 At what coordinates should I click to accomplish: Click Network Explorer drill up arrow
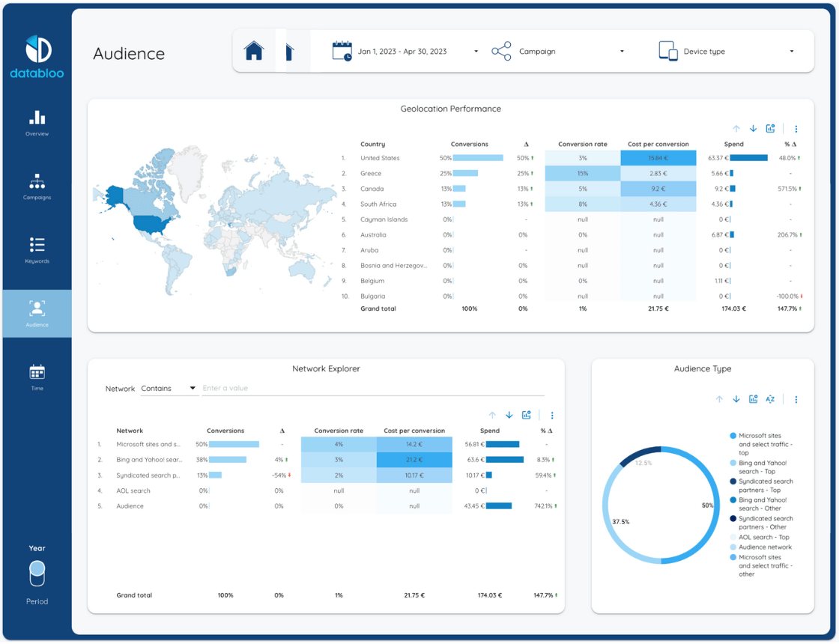pyautogui.click(x=492, y=415)
